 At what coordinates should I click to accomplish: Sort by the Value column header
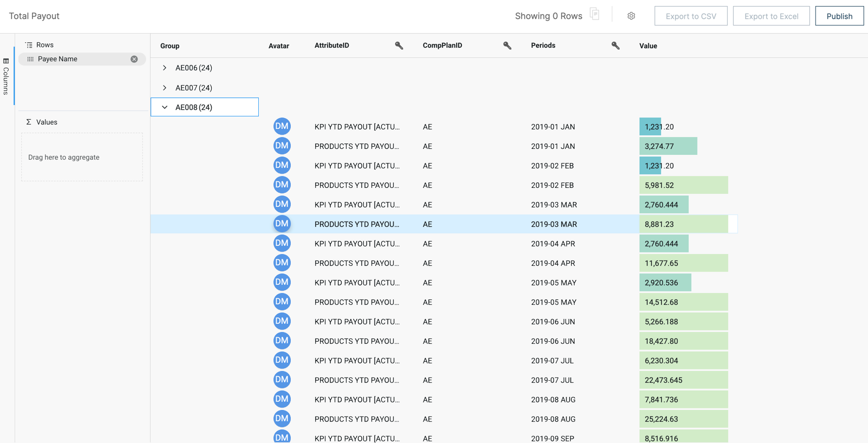pos(648,46)
